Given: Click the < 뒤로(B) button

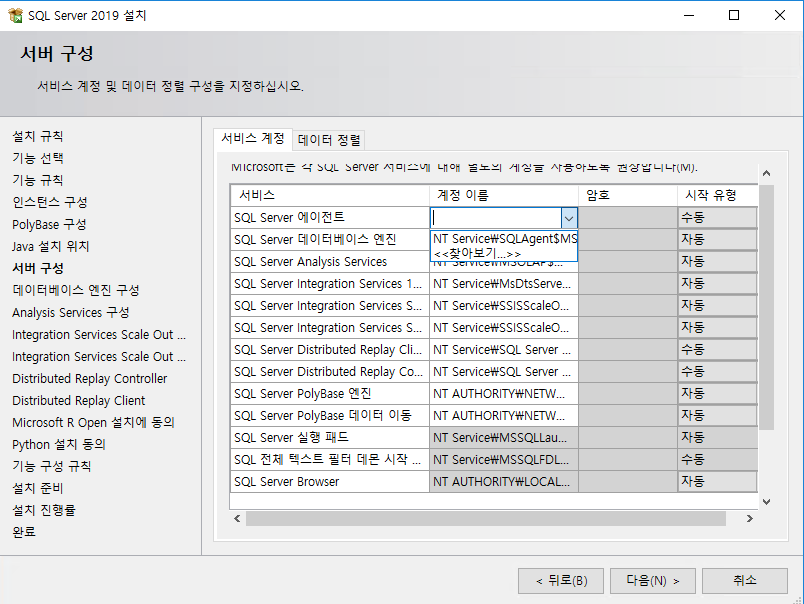Looking at the screenshot, I should (561, 580).
